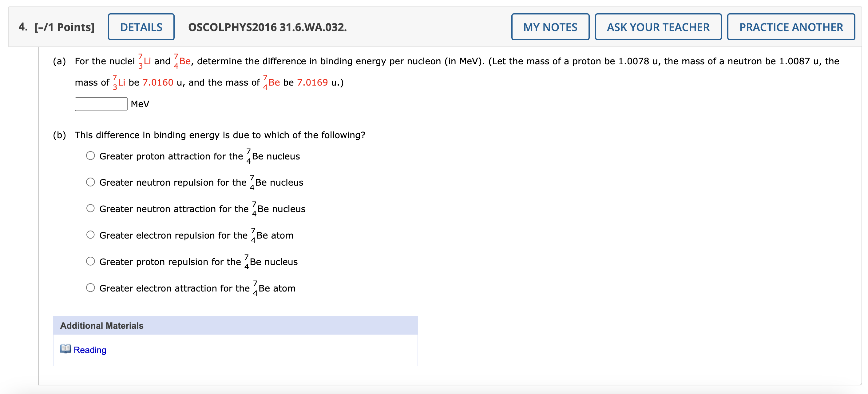
Task: Select 'Greater electron repulsion' radio button
Action: [90, 235]
